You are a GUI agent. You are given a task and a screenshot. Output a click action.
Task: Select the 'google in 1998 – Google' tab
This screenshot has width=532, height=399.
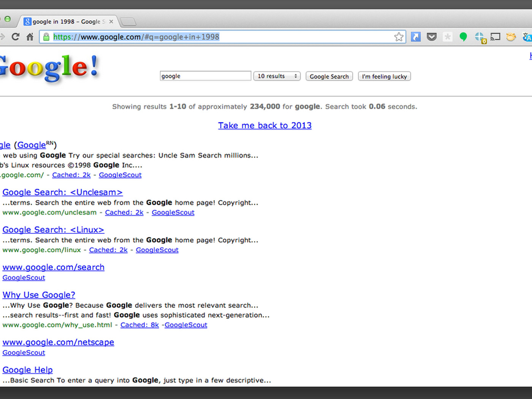pyautogui.click(x=69, y=22)
